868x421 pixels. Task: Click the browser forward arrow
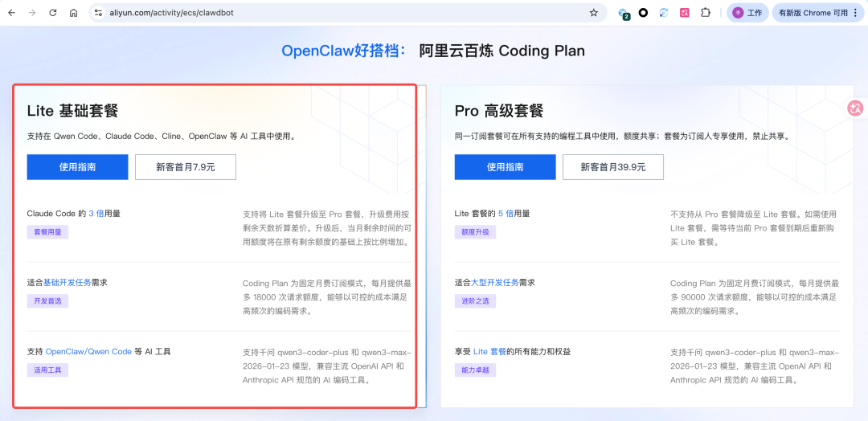coord(32,13)
